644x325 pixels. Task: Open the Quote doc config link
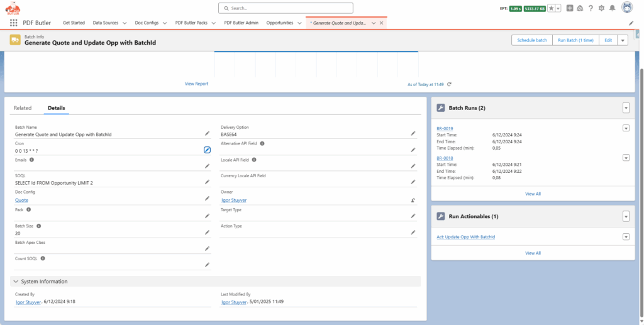click(x=22, y=201)
